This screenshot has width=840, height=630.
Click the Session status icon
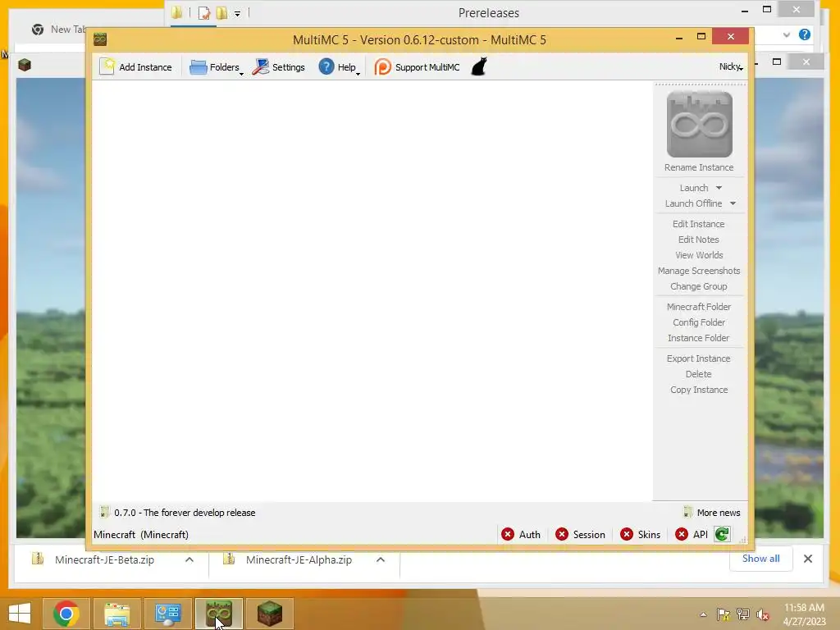pyautogui.click(x=561, y=535)
